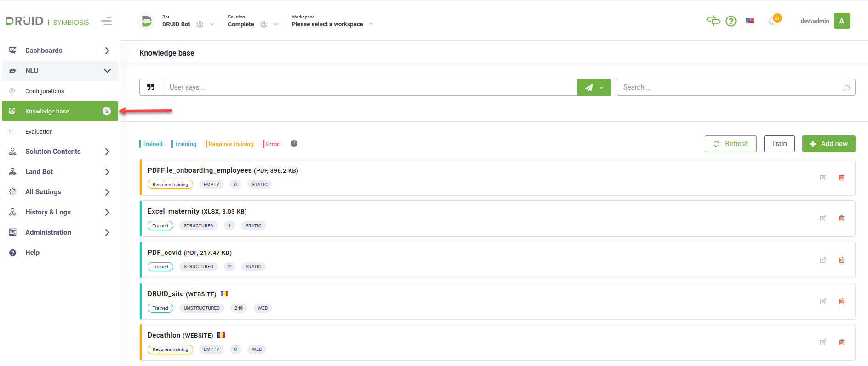Collapse sidebar with hamburger menu icon

(x=106, y=21)
